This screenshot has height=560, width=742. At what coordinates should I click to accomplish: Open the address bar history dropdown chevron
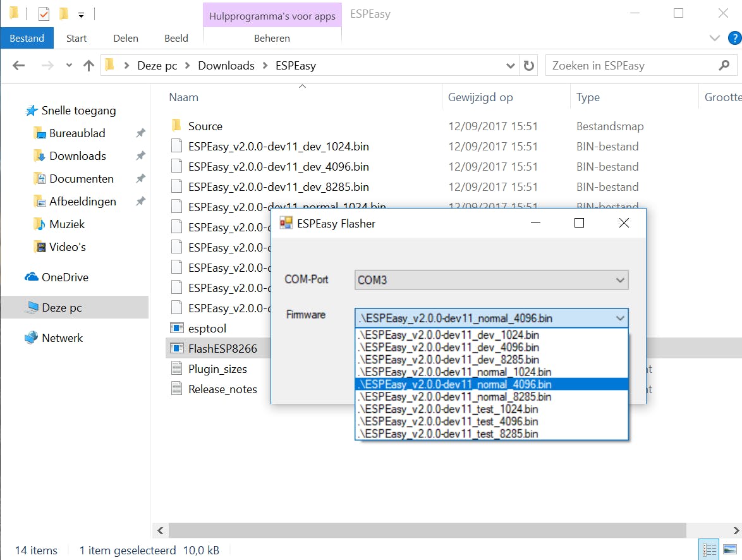(x=511, y=66)
